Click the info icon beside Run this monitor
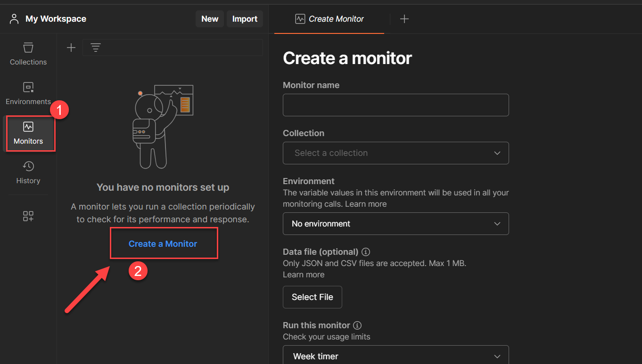Viewport: 642px width, 364px height. tap(357, 325)
